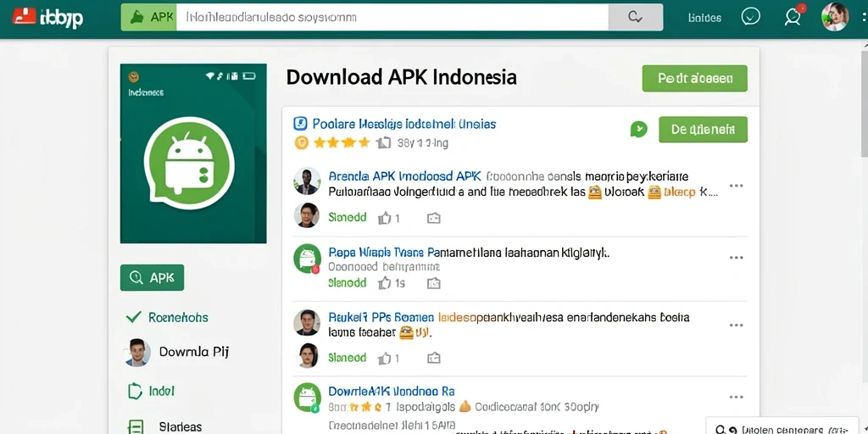Like the 'Rapa Nirapia' post
Viewport: 868px width, 434px height.
[384, 283]
